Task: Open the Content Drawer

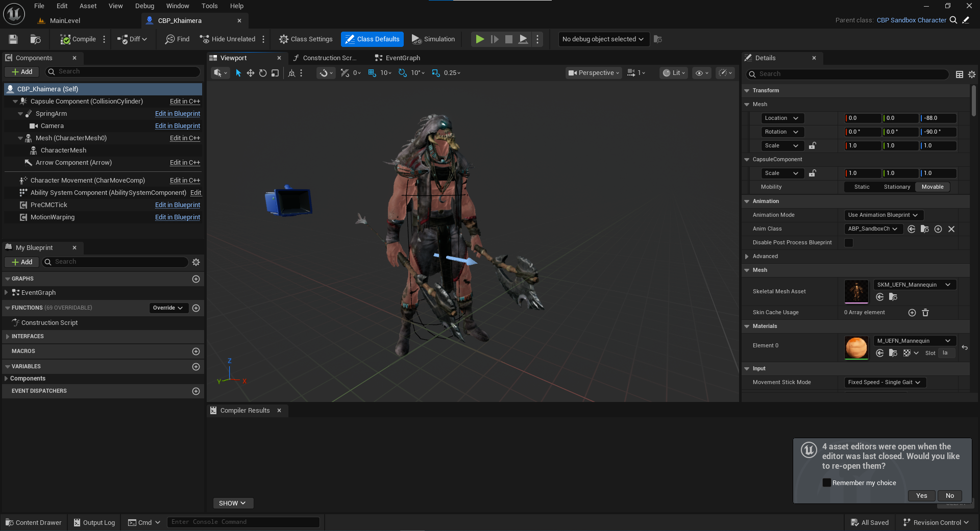Action: point(34,523)
